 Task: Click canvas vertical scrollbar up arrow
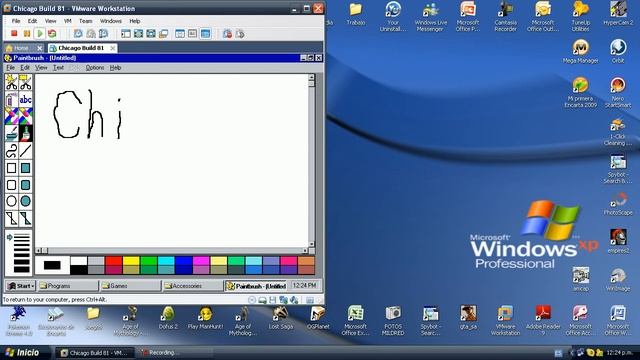click(x=311, y=77)
